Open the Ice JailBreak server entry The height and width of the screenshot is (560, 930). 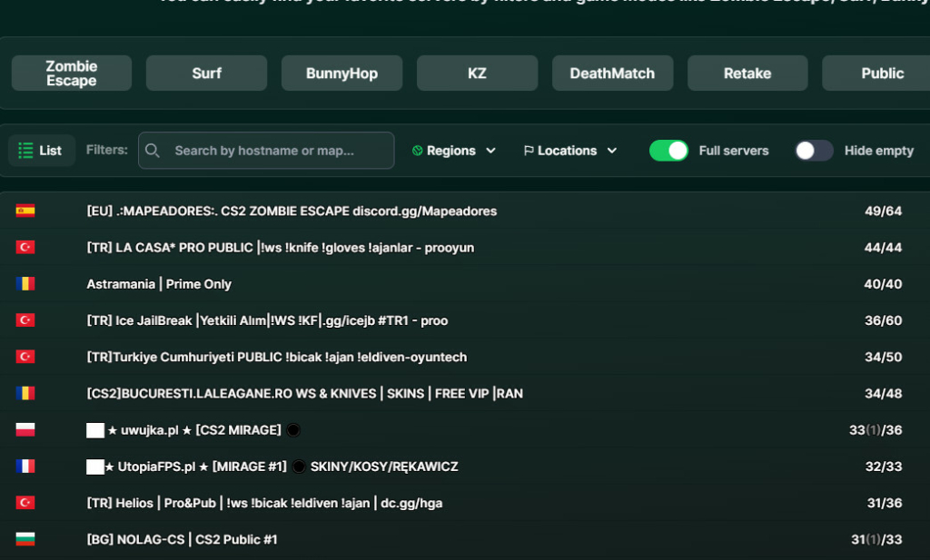[267, 320]
